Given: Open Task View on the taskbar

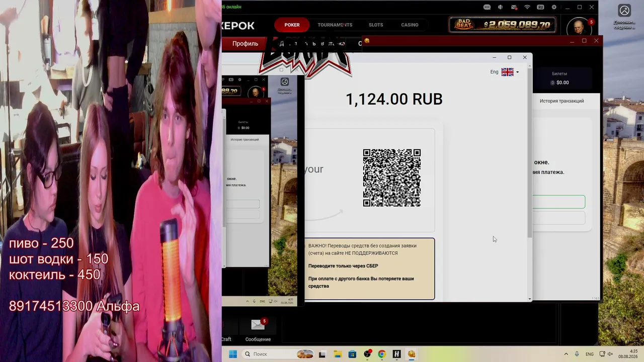Looking at the screenshot, I should click(322, 354).
